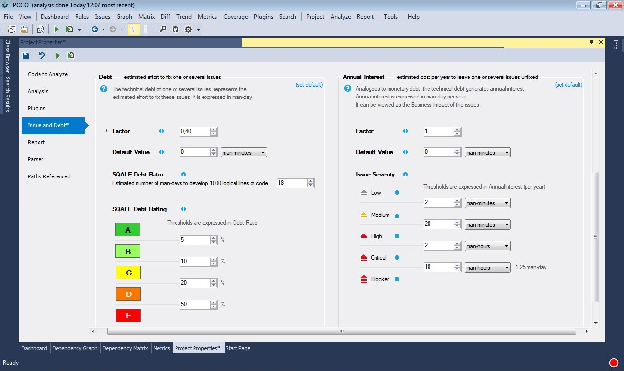Image resolution: width=624 pixels, height=371 pixels.
Task: Click the red E rating swatch
Action: click(x=128, y=316)
